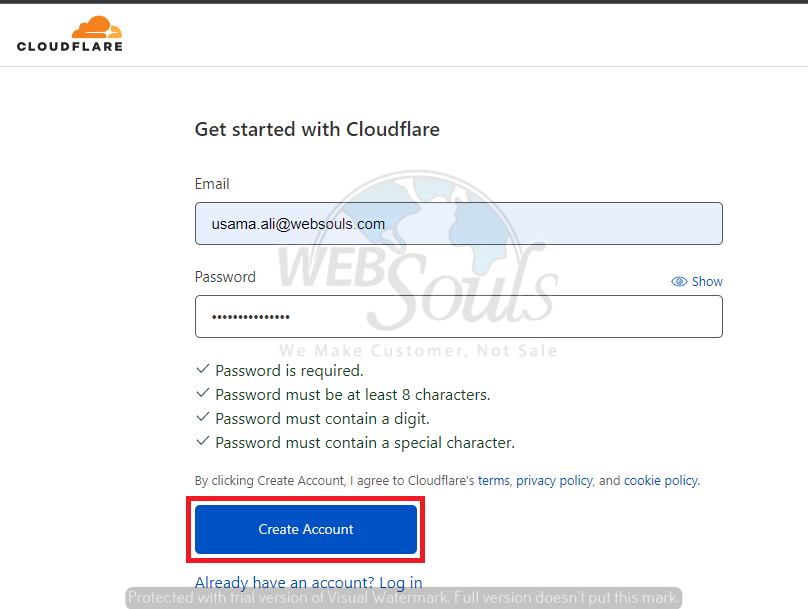
Task: Click the Cloudflare cloud logo icon
Action: pyautogui.click(x=97, y=27)
